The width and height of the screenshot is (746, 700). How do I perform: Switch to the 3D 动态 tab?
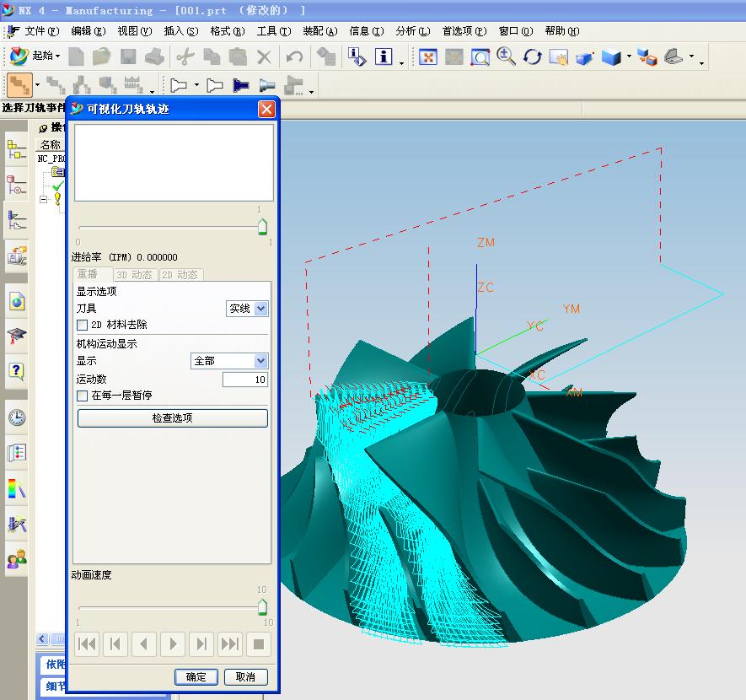click(x=135, y=275)
